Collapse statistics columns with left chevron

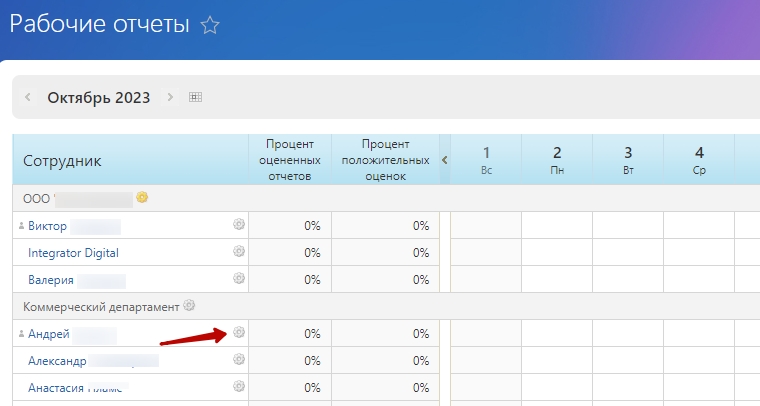coord(445,160)
